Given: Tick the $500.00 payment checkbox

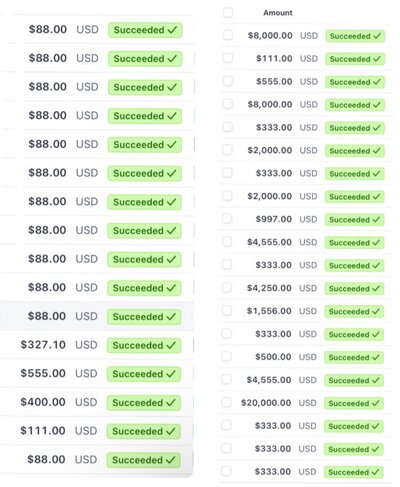Looking at the screenshot, I should pos(227,356).
